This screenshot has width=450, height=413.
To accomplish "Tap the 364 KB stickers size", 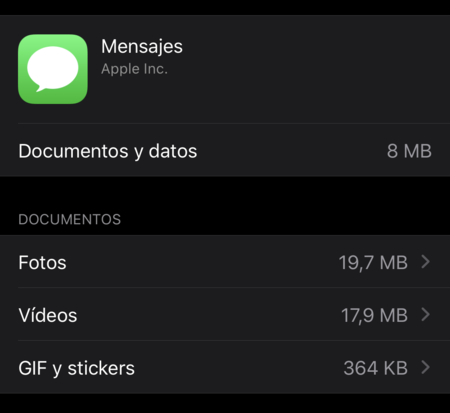I will tap(375, 368).
